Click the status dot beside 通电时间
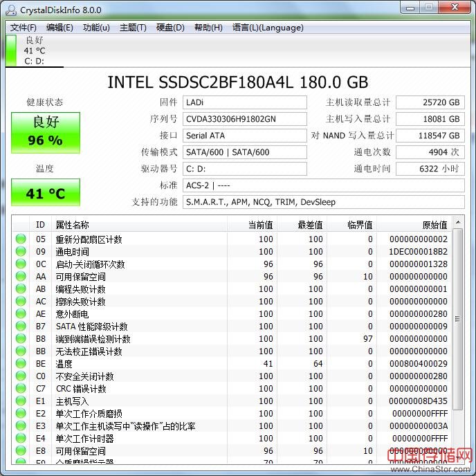Viewport: 476px width, 476px height. point(21,252)
